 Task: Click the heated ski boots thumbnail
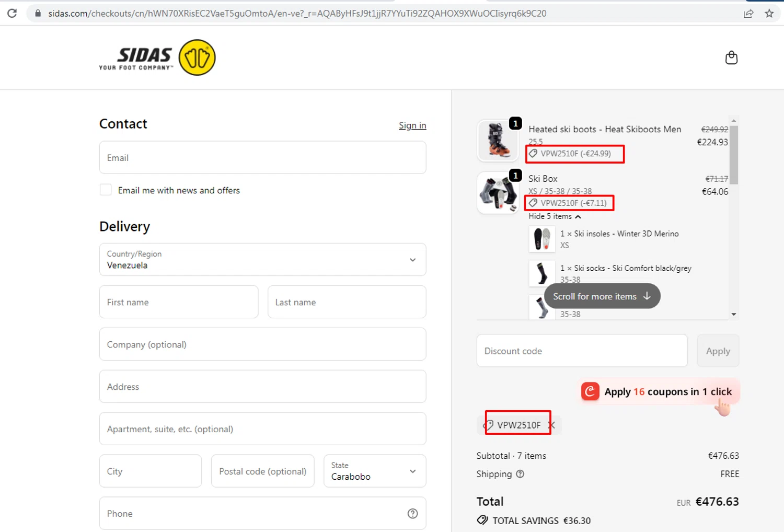(498, 141)
